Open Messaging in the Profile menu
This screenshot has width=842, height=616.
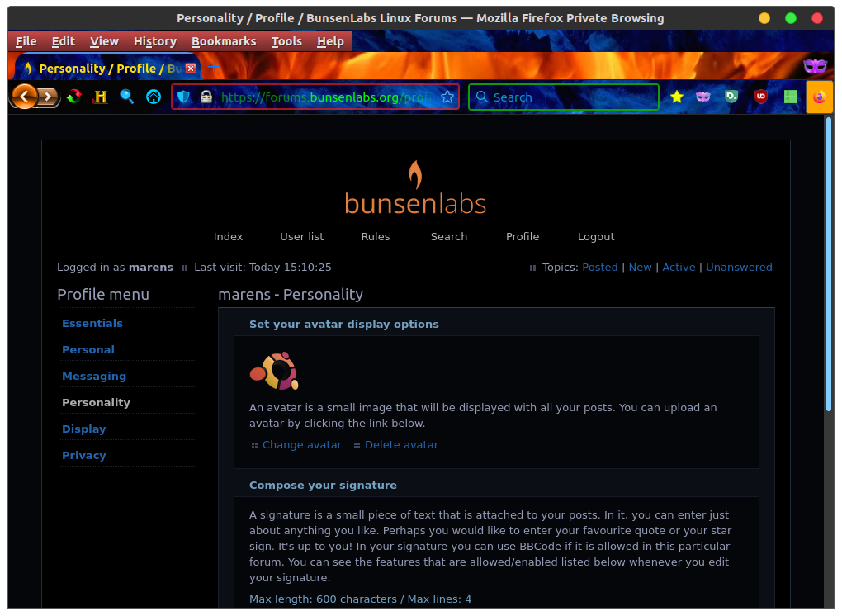point(94,377)
